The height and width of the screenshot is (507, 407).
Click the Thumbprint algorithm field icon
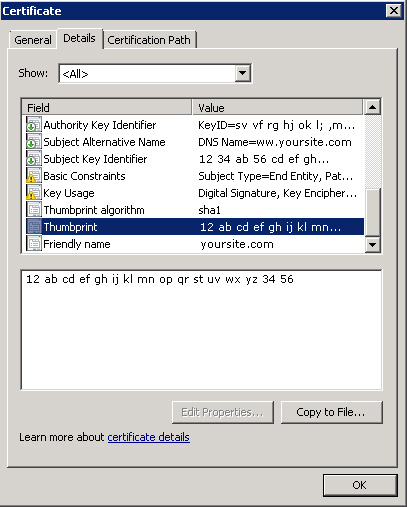coord(34,210)
